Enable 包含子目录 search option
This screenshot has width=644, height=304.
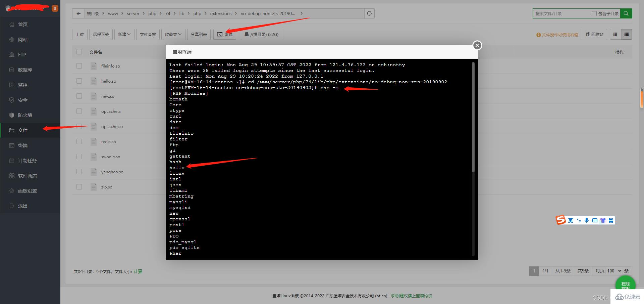pyautogui.click(x=594, y=13)
